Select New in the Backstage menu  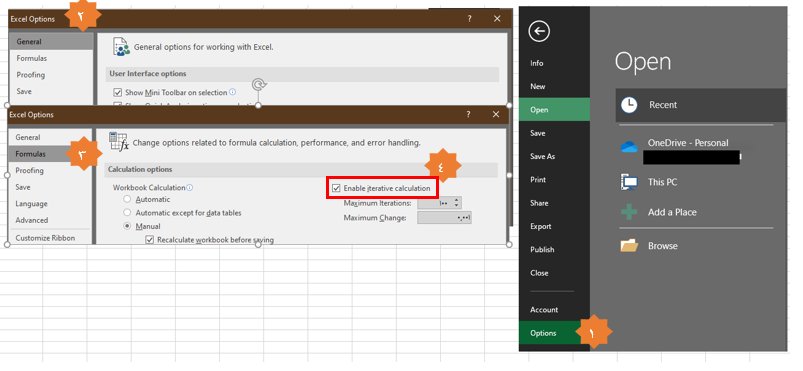538,87
